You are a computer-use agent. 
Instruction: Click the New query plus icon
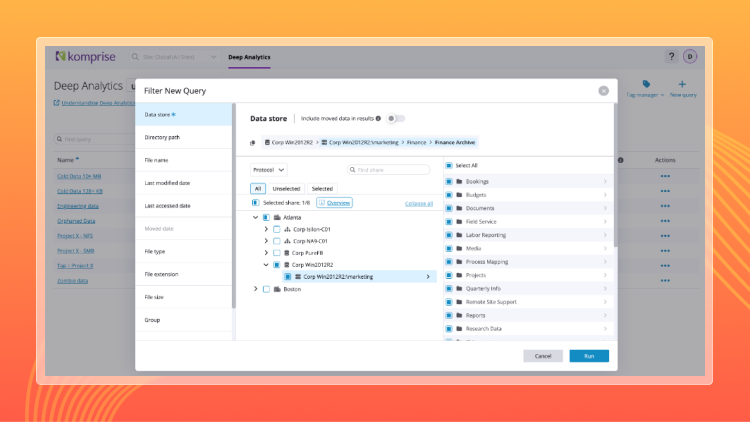point(682,85)
